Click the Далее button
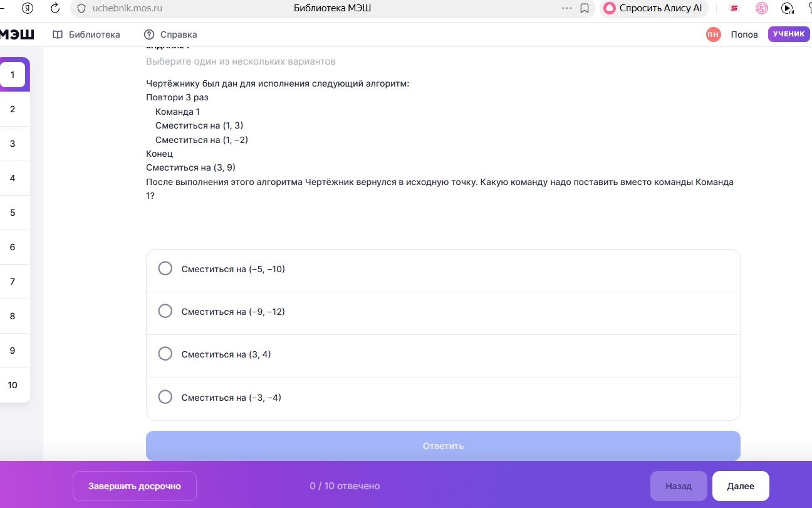The width and height of the screenshot is (812, 508). tap(741, 486)
